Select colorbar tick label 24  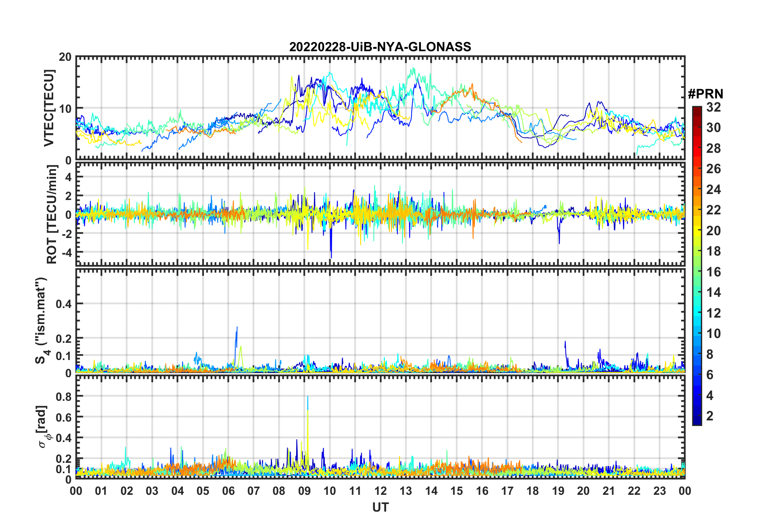(x=713, y=190)
